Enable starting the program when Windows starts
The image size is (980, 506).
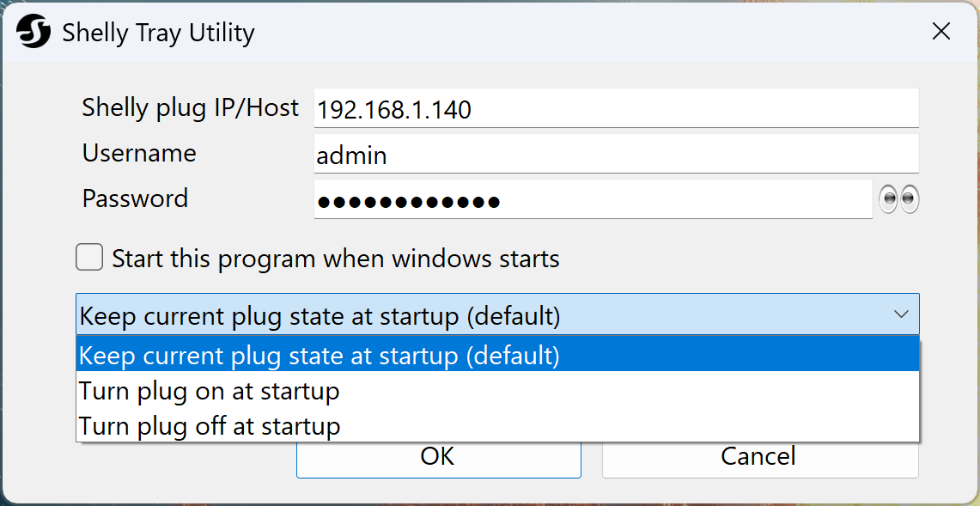pyautogui.click(x=89, y=257)
